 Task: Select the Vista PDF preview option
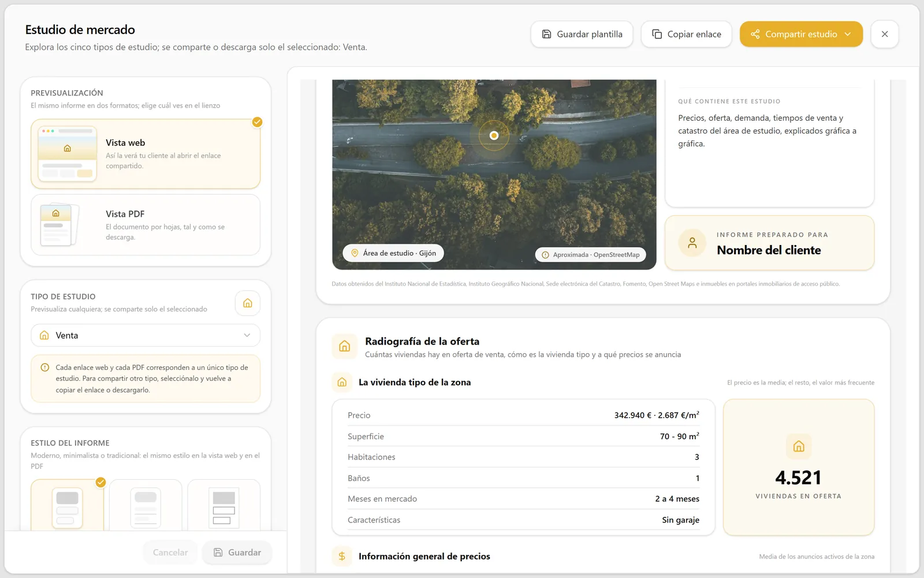pyautogui.click(x=146, y=225)
